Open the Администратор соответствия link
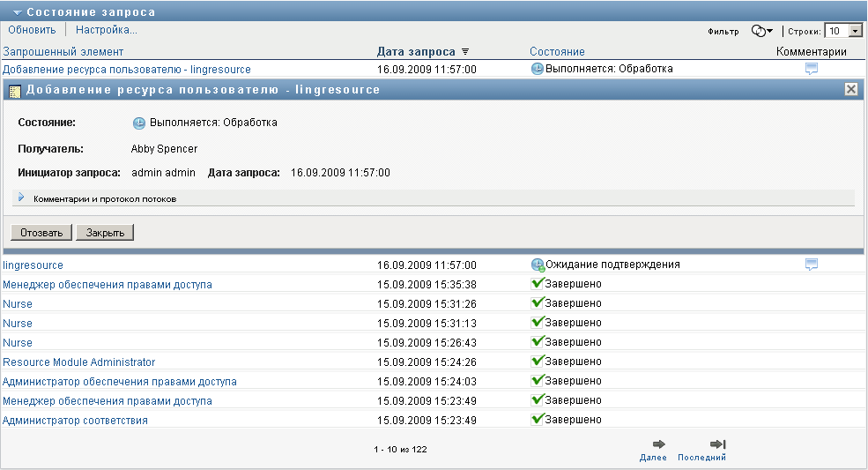The width and height of the screenshot is (868, 470). [75, 420]
